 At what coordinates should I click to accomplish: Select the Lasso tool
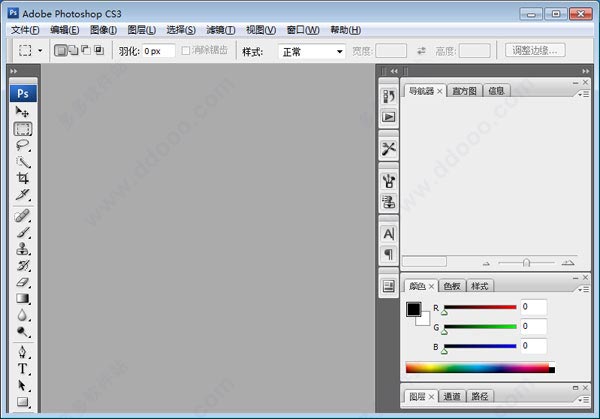(23, 145)
